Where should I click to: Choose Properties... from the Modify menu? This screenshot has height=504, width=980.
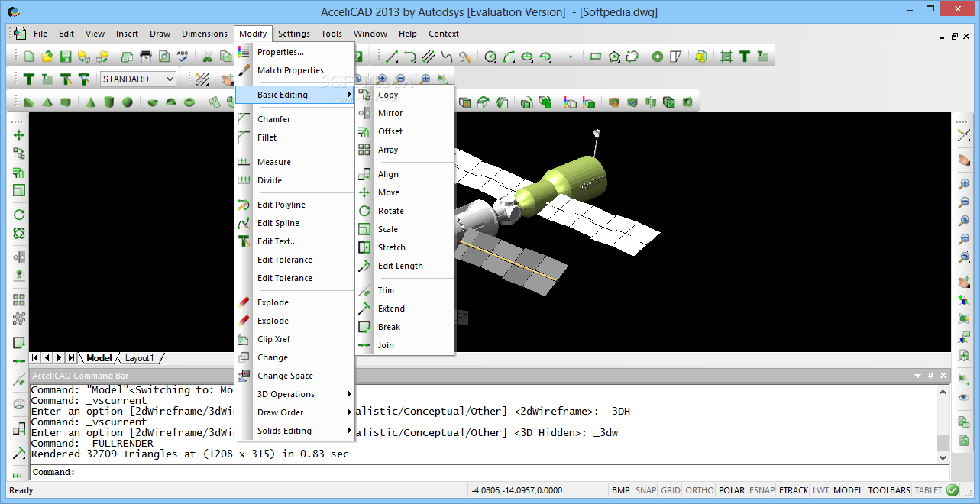click(x=295, y=52)
